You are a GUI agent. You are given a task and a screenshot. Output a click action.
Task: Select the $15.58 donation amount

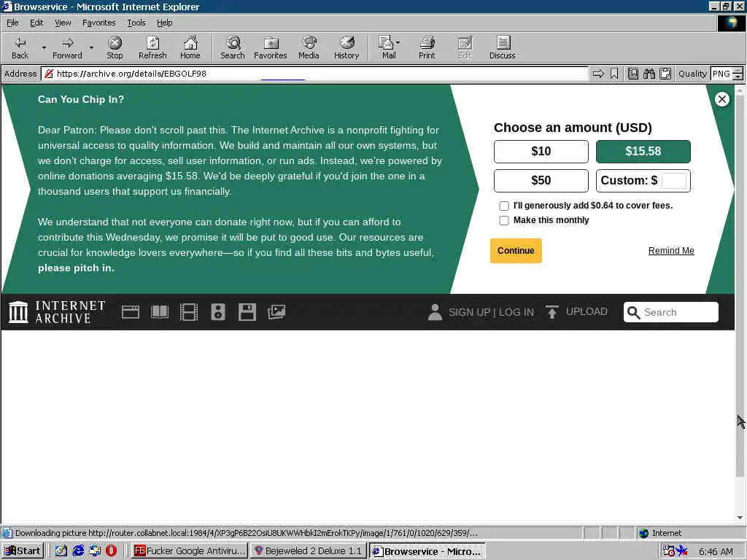coord(643,152)
